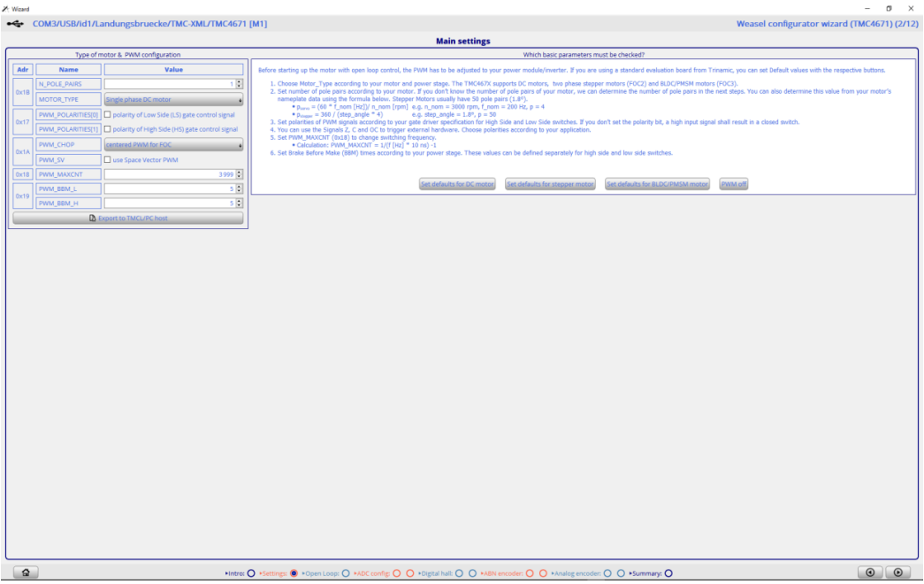This screenshot has width=924, height=584.
Task: Click the PWM_MAXCNT value field
Action: (x=168, y=174)
